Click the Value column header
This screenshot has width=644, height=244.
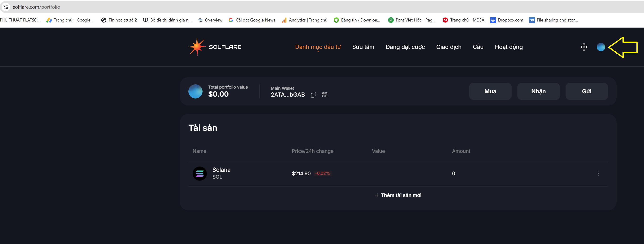(x=378, y=151)
